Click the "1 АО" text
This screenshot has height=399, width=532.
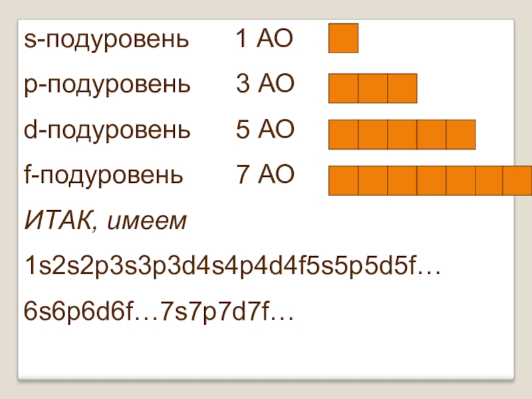point(265,40)
